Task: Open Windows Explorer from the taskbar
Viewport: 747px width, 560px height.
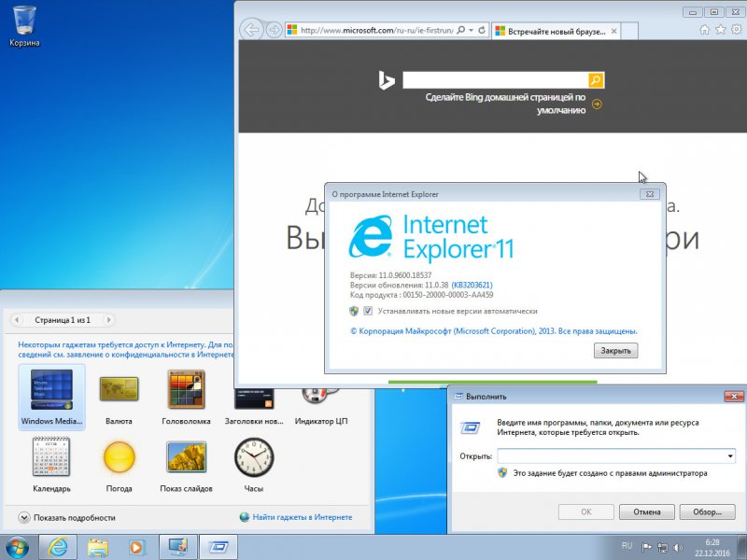Action: (98, 547)
